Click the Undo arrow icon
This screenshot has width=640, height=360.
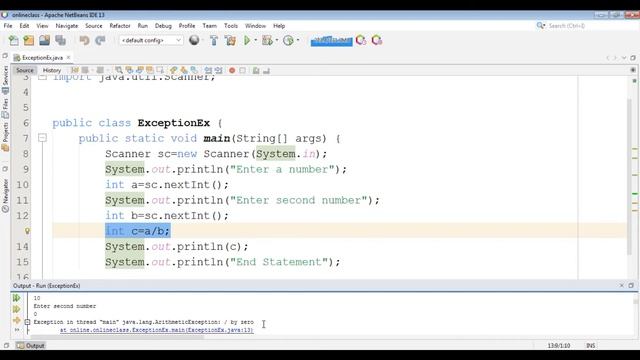tap(84, 40)
